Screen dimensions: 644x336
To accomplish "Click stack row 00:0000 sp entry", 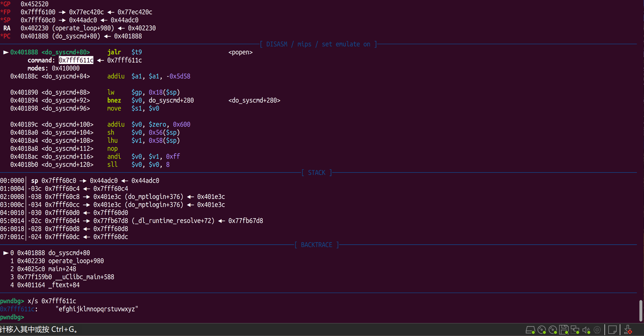I will 80,181.
